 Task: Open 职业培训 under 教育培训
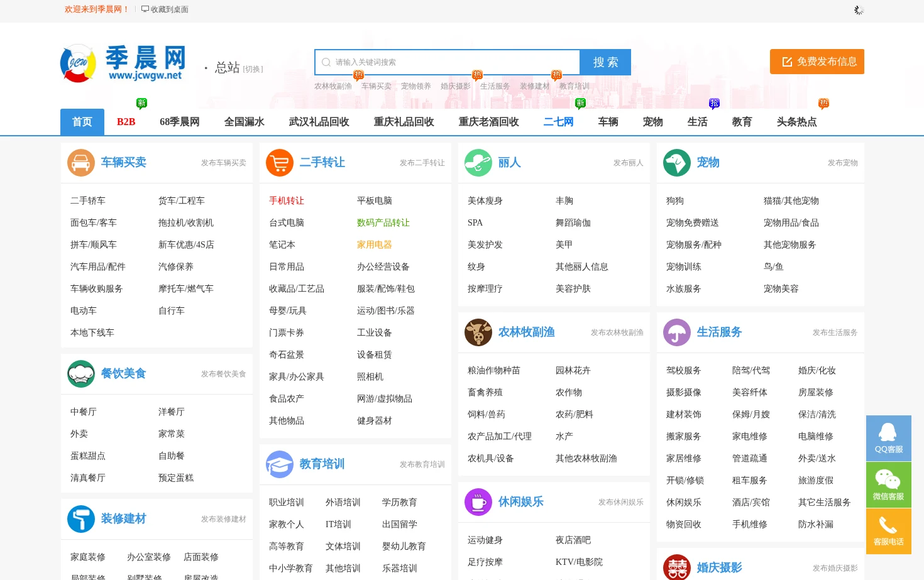tap(287, 502)
